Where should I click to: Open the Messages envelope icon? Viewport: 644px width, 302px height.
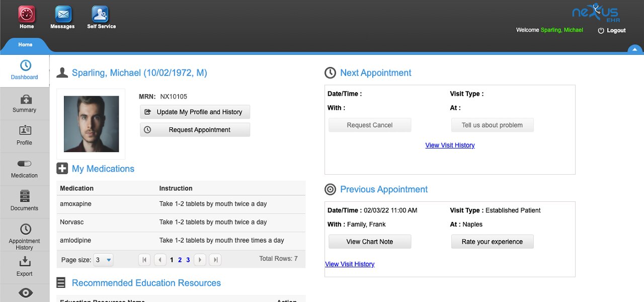[63, 14]
